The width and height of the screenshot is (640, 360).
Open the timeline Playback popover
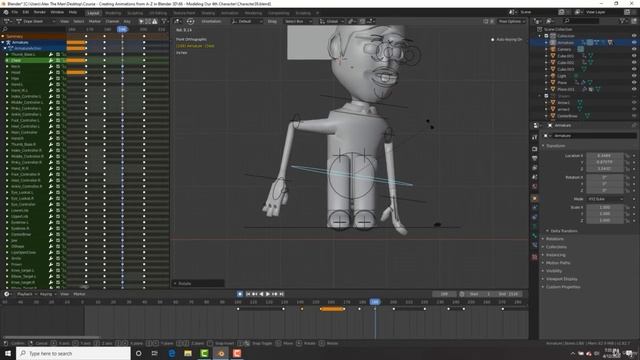27,294
